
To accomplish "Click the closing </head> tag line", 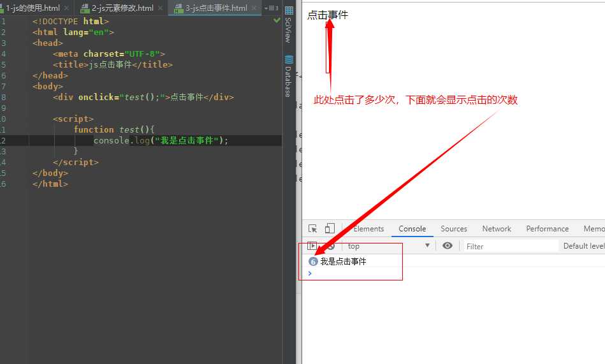I will tap(50, 76).
